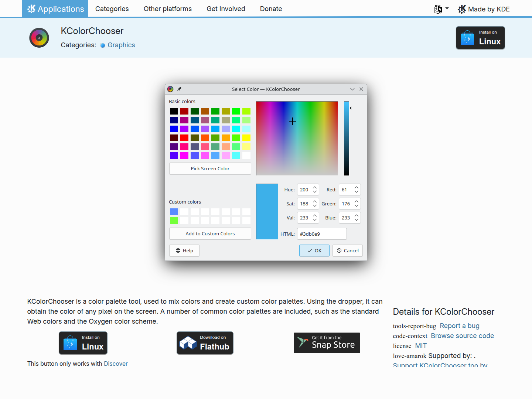Increase the Hue value with up arrow

click(315, 187)
